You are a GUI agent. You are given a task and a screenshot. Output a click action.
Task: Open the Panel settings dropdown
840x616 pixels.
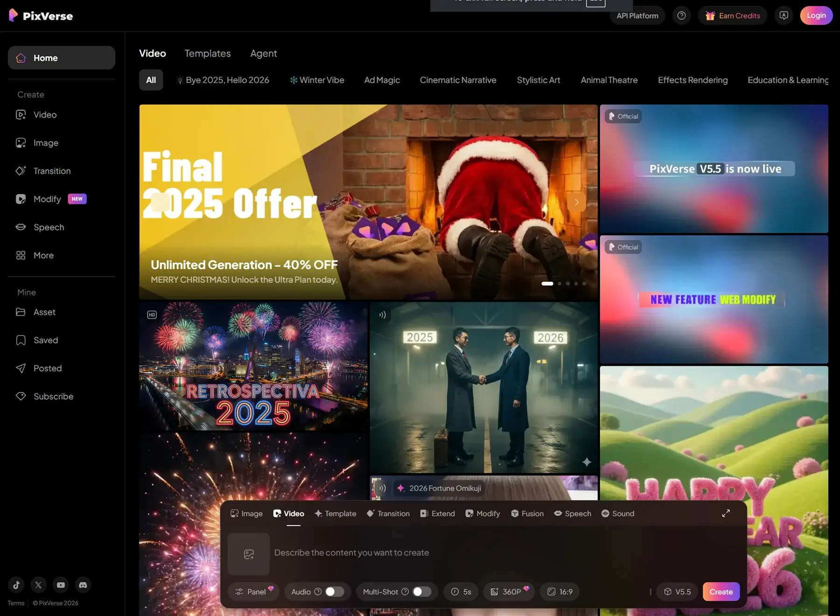pos(253,592)
